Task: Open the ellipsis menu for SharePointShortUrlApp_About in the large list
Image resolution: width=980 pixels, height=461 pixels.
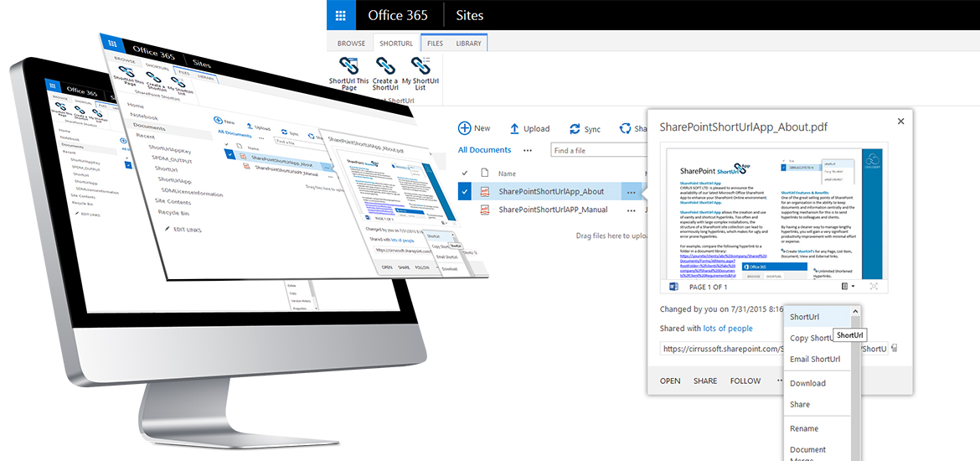Action: (632, 192)
